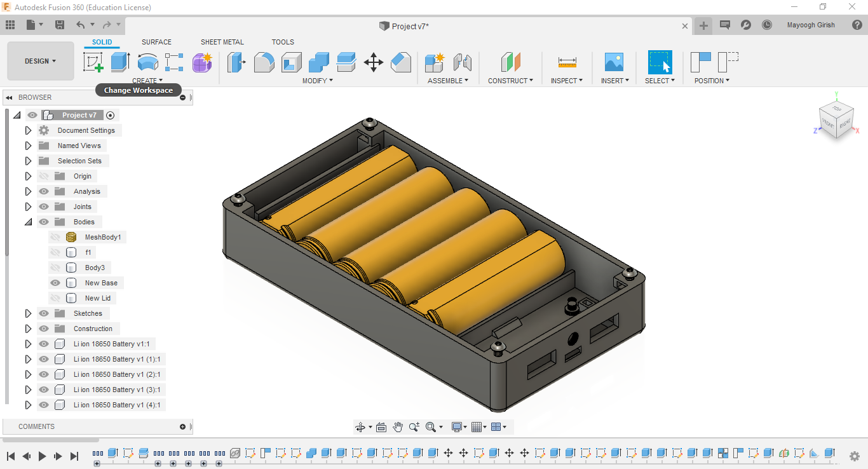Click the Look At tool

(381, 427)
